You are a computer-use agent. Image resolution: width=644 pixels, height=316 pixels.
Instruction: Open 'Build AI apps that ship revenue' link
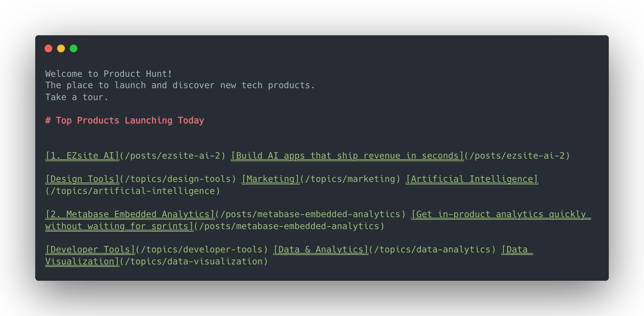347,156
